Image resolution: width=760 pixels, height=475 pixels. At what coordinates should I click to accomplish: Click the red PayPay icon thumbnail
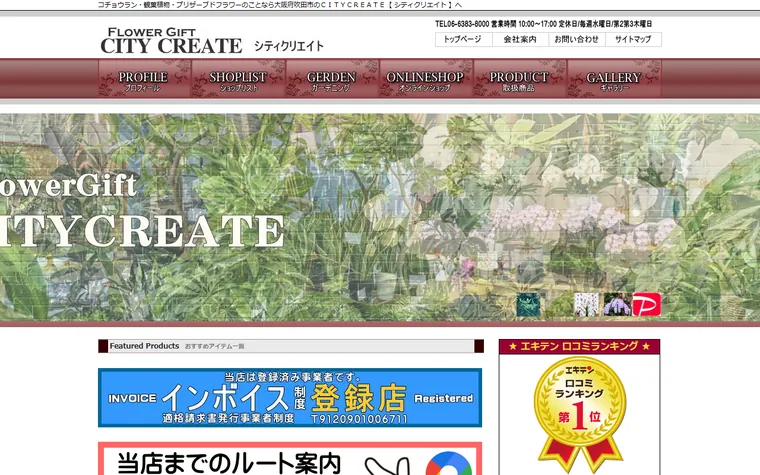click(x=647, y=305)
